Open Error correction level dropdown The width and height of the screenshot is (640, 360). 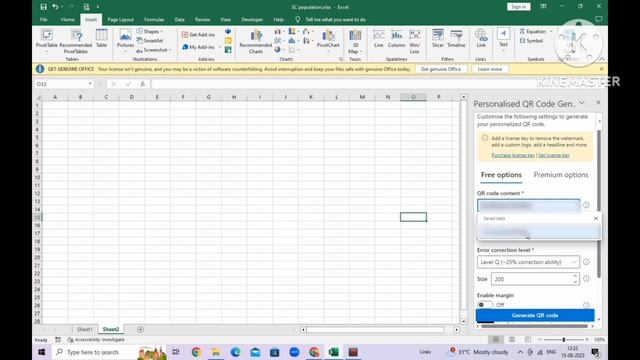(x=529, y=262)
